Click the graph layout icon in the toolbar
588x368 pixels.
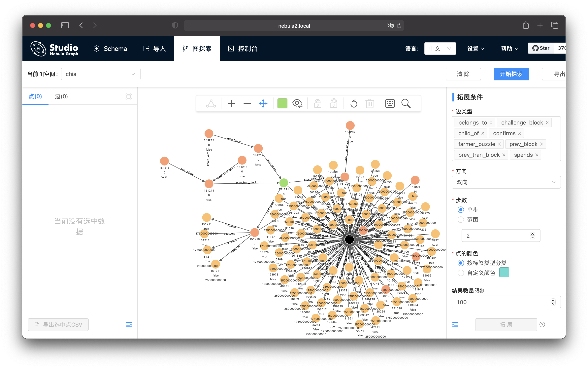coord(211,103)
